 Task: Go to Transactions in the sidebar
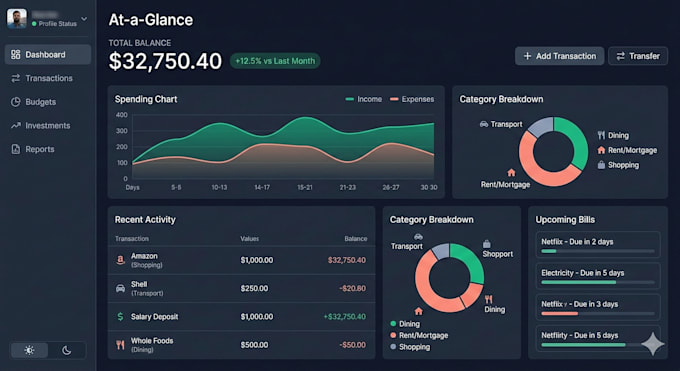coord(48,78)
